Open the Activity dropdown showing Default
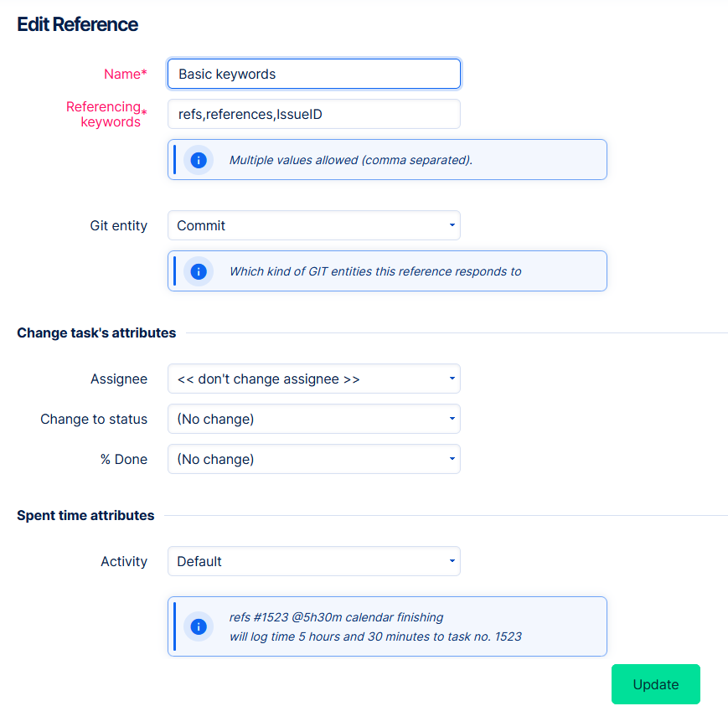728x706 pixels. point(314,561)
